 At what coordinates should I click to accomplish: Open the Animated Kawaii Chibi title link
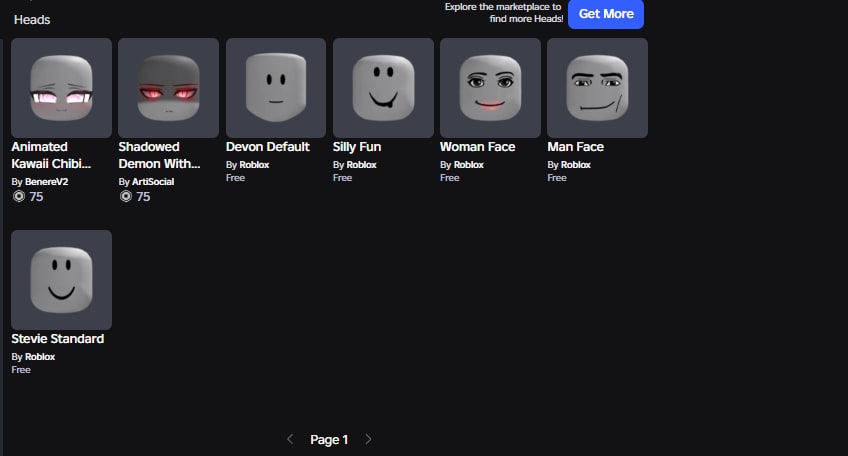coord(51,155)
